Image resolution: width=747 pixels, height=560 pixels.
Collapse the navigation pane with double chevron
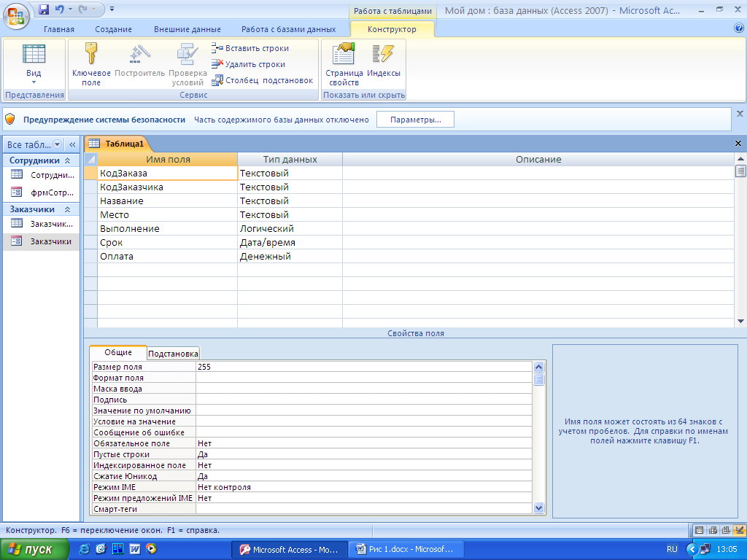click(72, 144)
